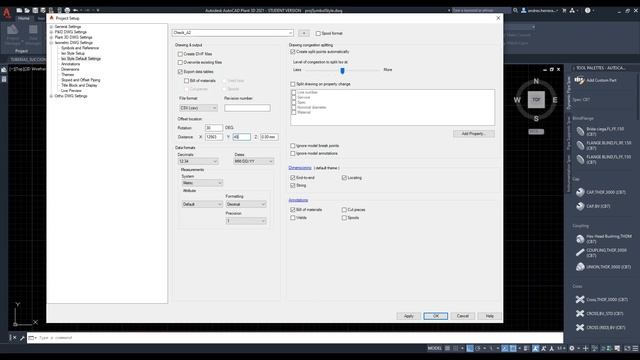The height and width of the screenshot is (360, 640).
Task: Click workspace switching gear in status bar
Action: tap(572, 348)
